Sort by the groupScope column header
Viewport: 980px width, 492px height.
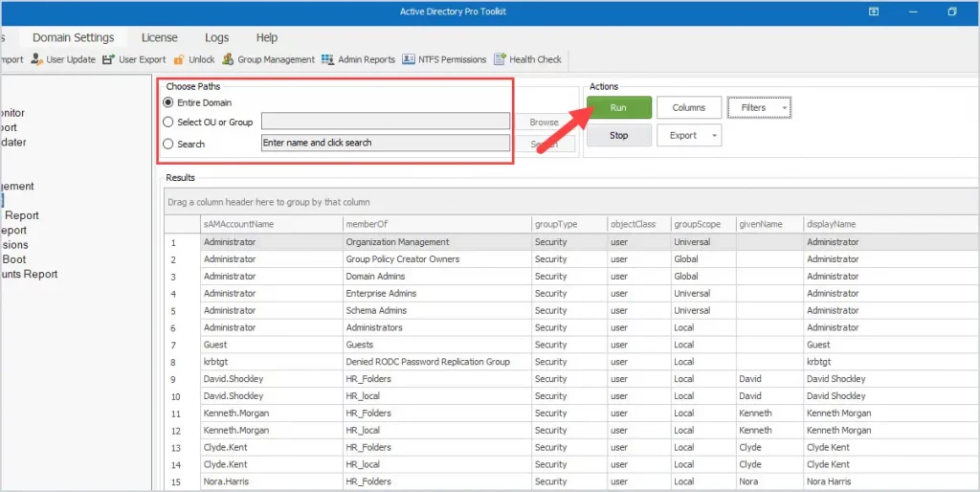click(x=703, y=224)
